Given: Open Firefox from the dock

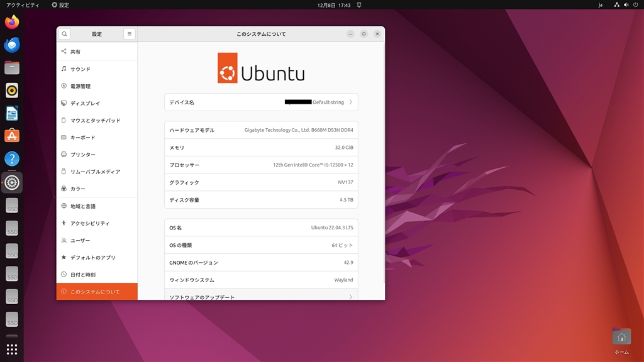Looking at the screenshot, I should point(12,22).
